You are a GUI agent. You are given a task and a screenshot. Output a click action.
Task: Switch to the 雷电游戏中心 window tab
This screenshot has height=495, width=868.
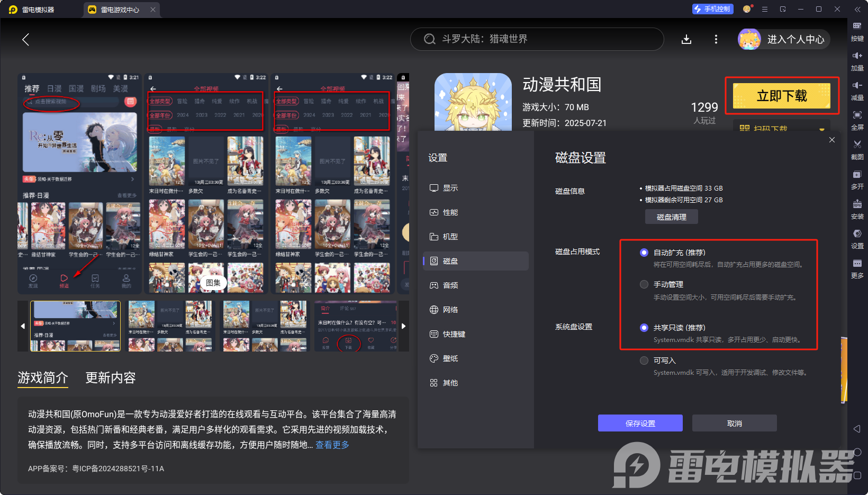(x=120, y=9)
